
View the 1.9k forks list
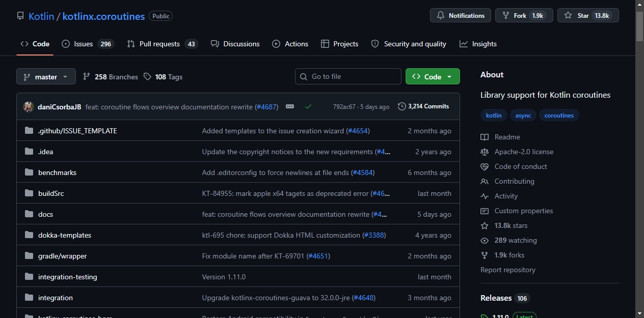coord(502,255)
